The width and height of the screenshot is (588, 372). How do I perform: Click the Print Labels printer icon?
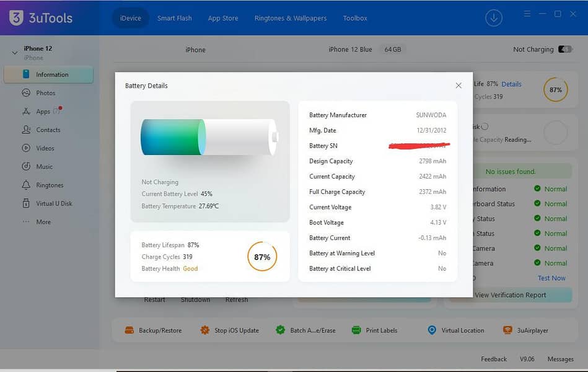pyautogui.click(x=356, y=330)
